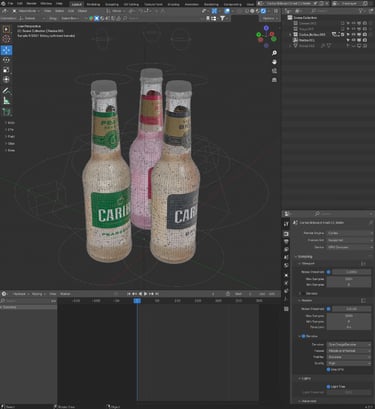Click the viewport Max Samples field
The image size is (375, 409).
click(349, 279)
